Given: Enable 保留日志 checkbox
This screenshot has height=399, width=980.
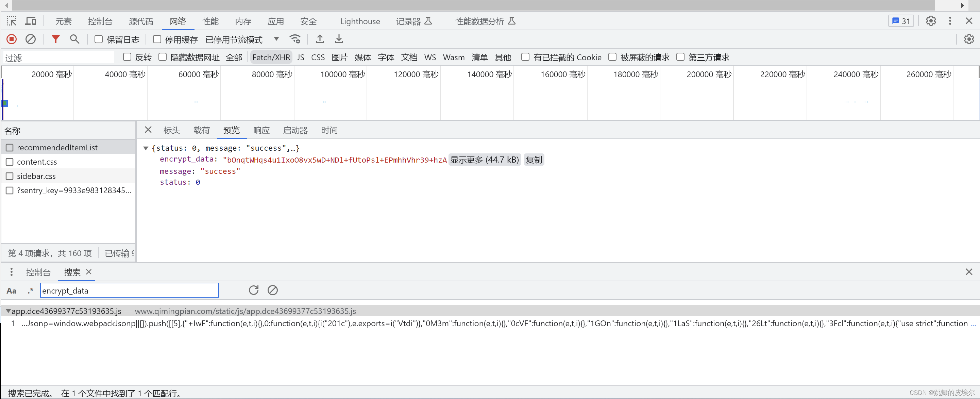Looking at the screenshot, I should click(x=99, y=39).
